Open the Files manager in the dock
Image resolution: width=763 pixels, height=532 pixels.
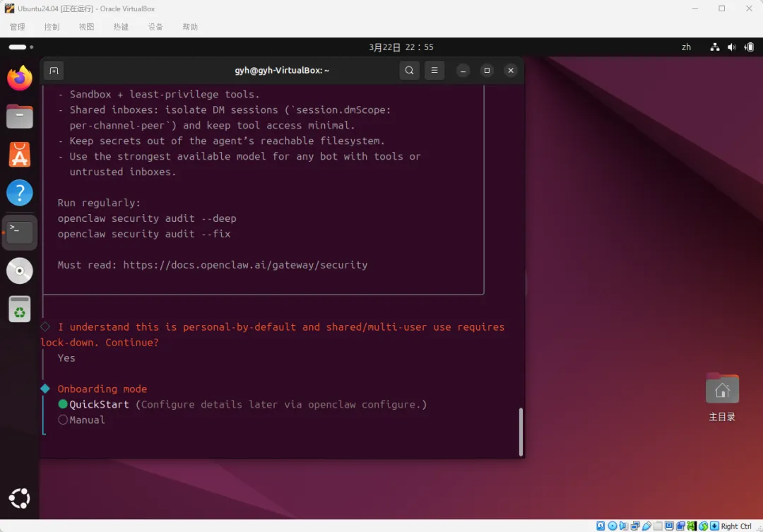[x=20, y=117]
